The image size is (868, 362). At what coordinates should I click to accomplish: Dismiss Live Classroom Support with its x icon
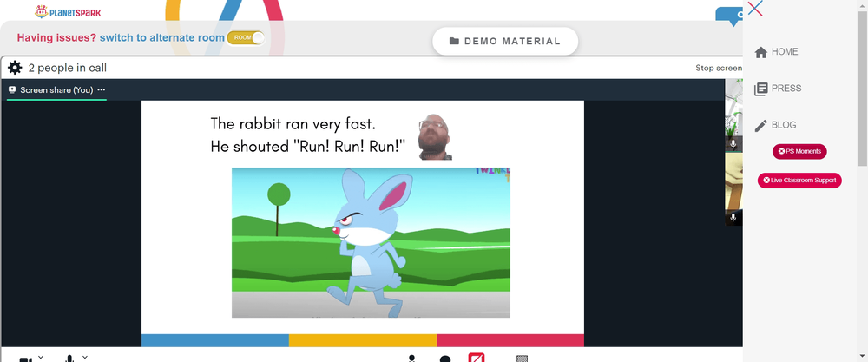tap(766, 180)
